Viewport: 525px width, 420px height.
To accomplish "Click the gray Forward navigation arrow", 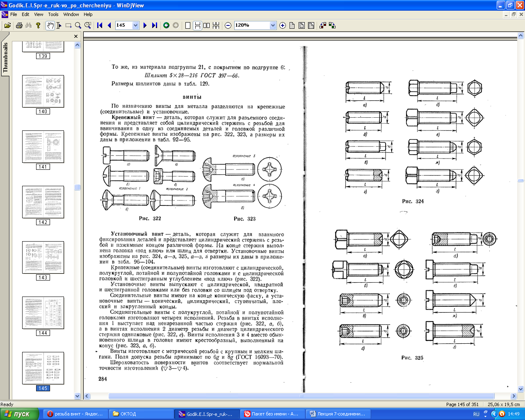I will coord(176,25).
